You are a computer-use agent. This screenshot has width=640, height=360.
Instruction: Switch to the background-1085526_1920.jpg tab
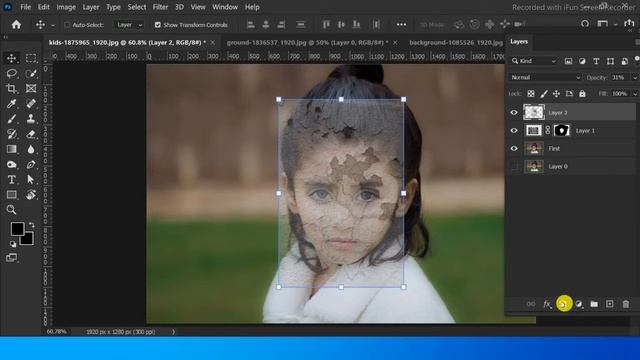[x=456, y=42]
